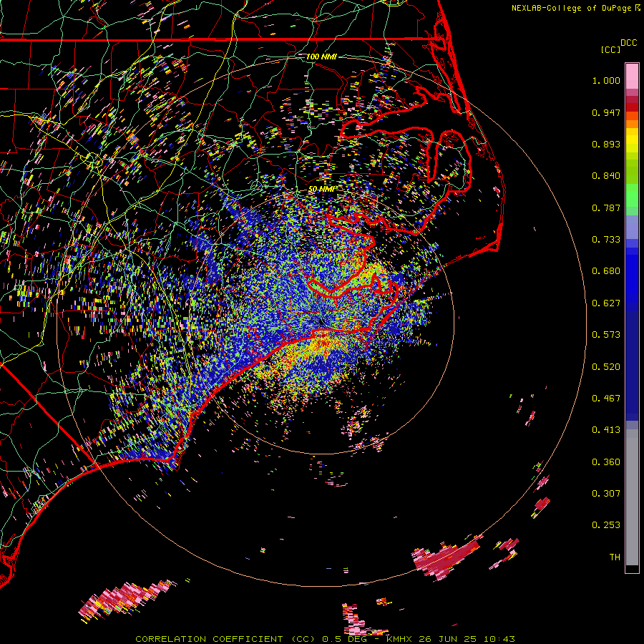This screenshot has width=644, height=644.
Task: Click the 1.000 scale value
Action: coord(606,80)
